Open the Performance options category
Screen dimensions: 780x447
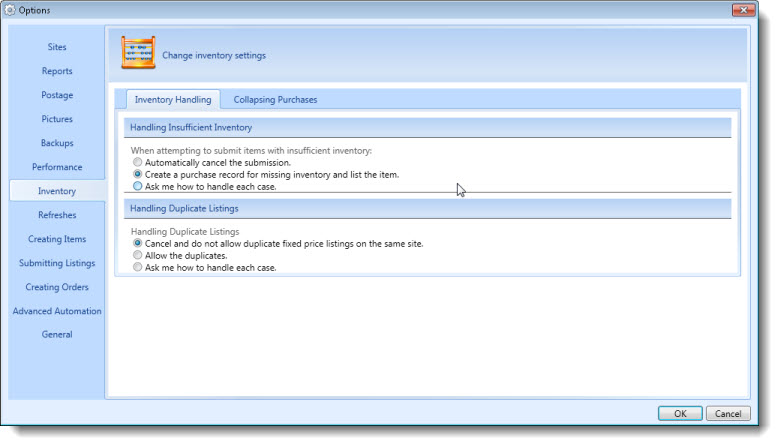[57, 167]
